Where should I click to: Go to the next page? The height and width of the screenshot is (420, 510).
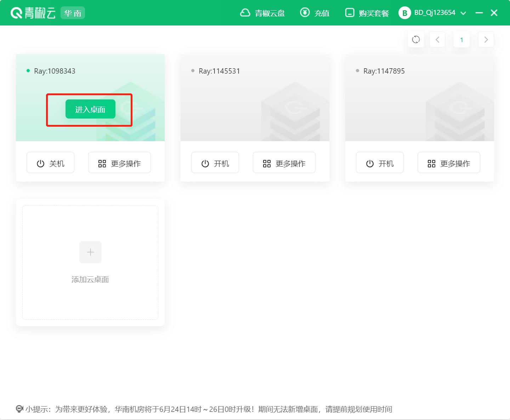coord(486,39)
